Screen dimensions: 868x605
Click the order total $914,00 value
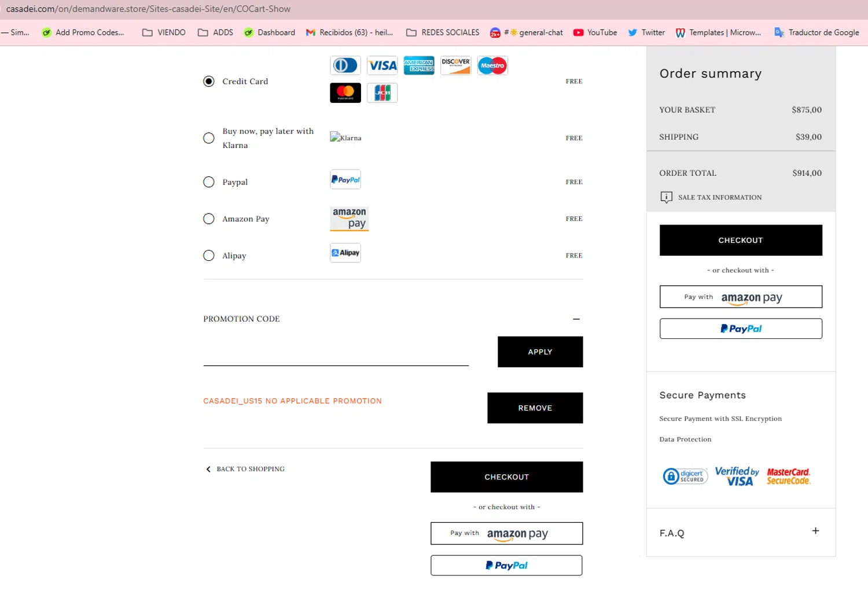click(x=807, y=173)
